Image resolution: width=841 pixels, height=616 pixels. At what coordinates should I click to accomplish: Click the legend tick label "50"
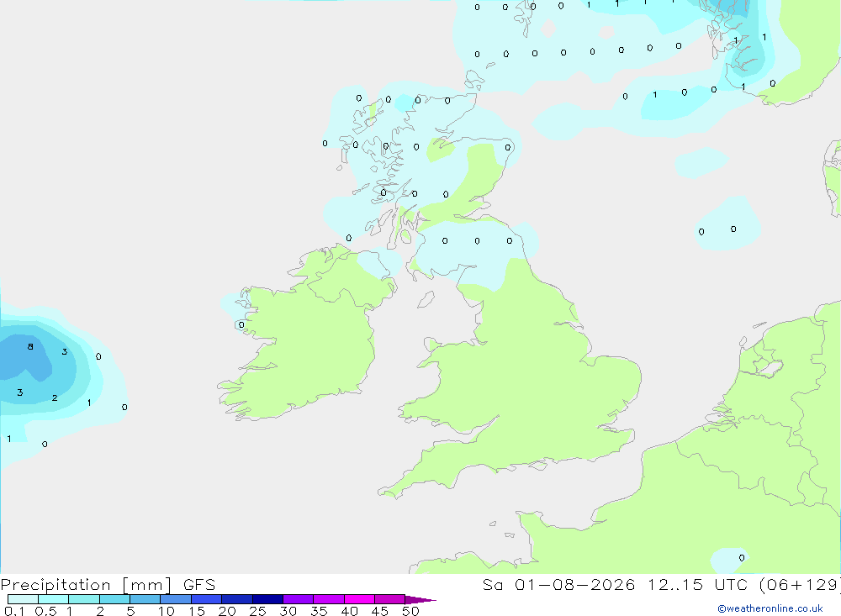[x=410, y=611]
